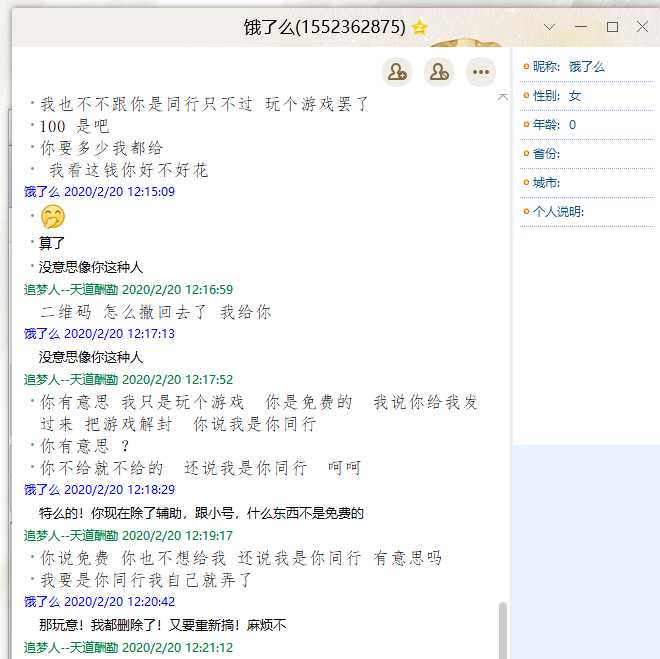This screenshot has width=660, height=659.
Task: Click the header '追梦人--天道酬勤 2020/2/20 12:21:12'
Action: [x=128, y=647]
